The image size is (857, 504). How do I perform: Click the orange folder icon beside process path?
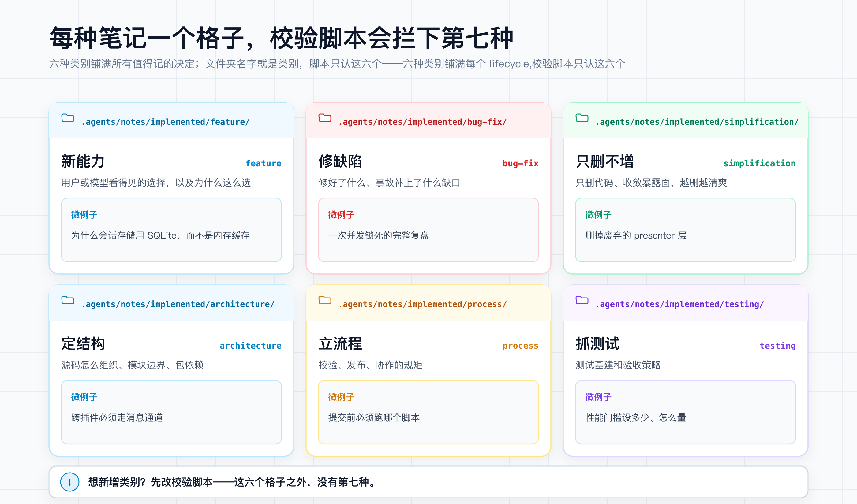325,300
